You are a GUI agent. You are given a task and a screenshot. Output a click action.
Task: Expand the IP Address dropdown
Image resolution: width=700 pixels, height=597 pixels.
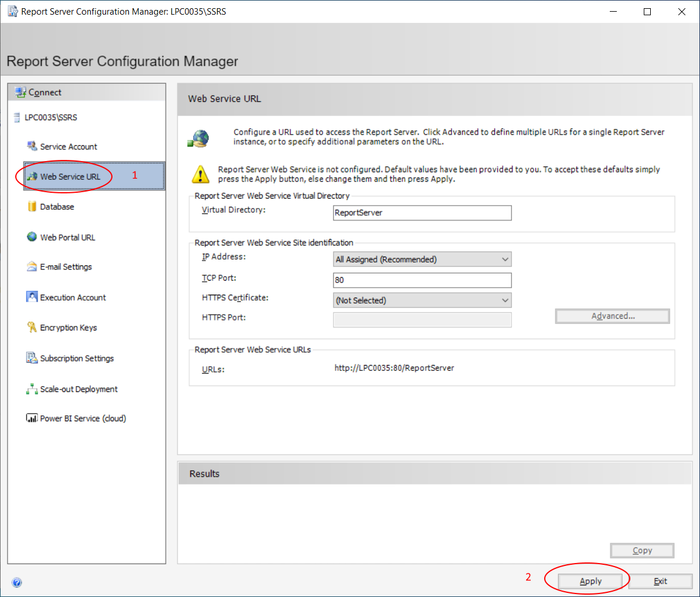[x=422, y=259]
